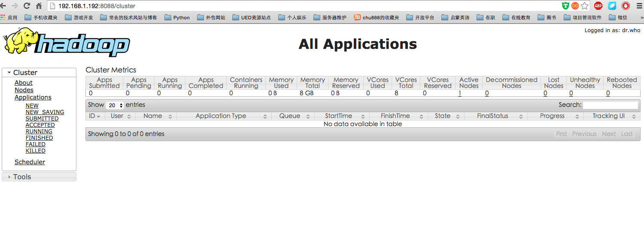The width and height of the screenshot is (644, 232).
Task: Click the table Search input field
Action: 610,105
